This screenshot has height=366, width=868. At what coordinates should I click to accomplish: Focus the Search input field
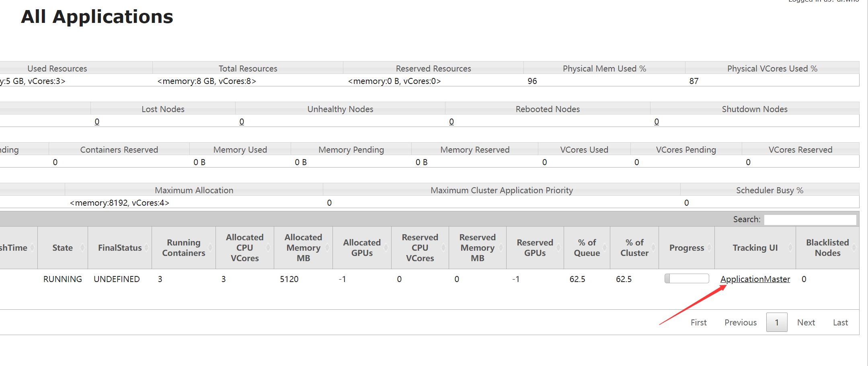[810, 219]
